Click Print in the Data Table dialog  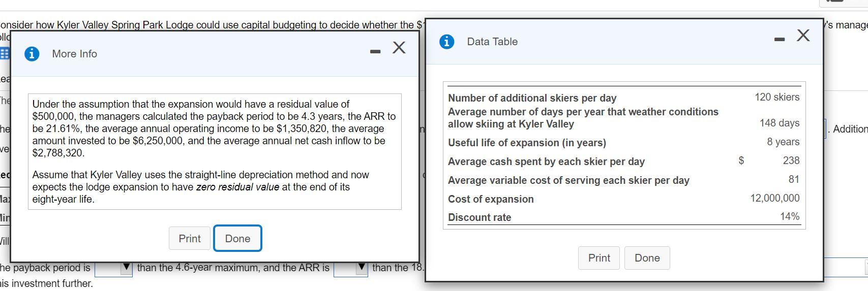pos(599,258)
